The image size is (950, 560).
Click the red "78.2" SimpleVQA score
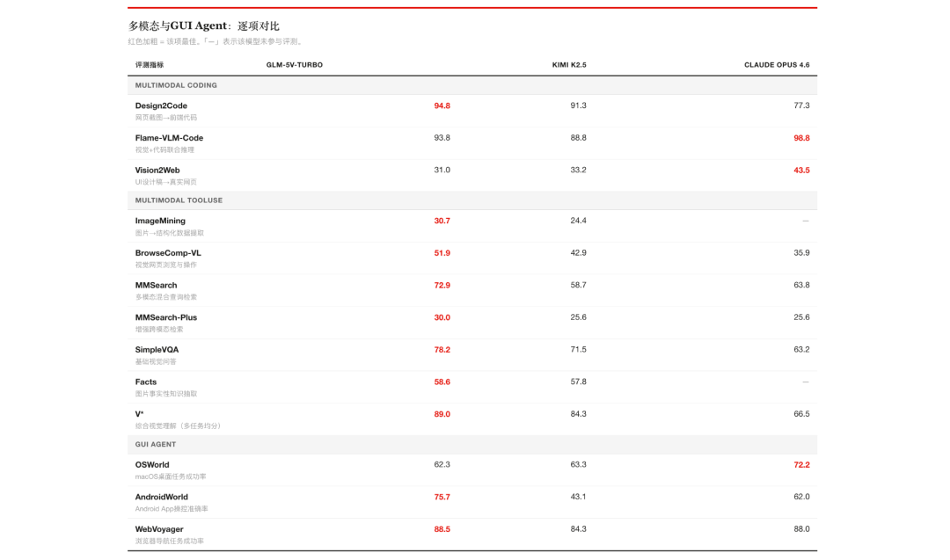(x=442, y=349)
